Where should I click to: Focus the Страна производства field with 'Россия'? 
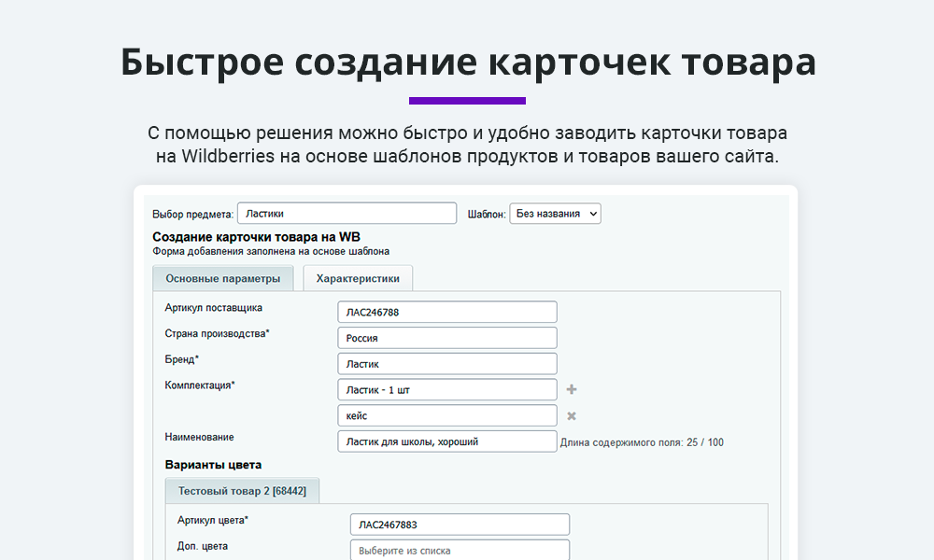click(446, 338)
